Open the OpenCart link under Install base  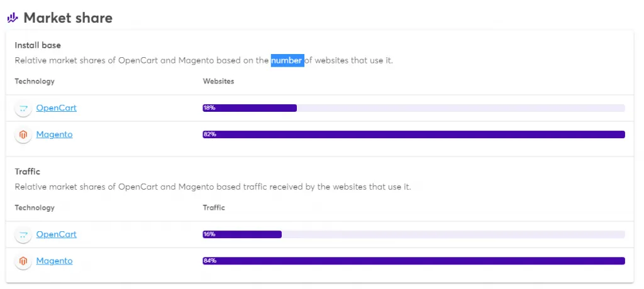56,108
